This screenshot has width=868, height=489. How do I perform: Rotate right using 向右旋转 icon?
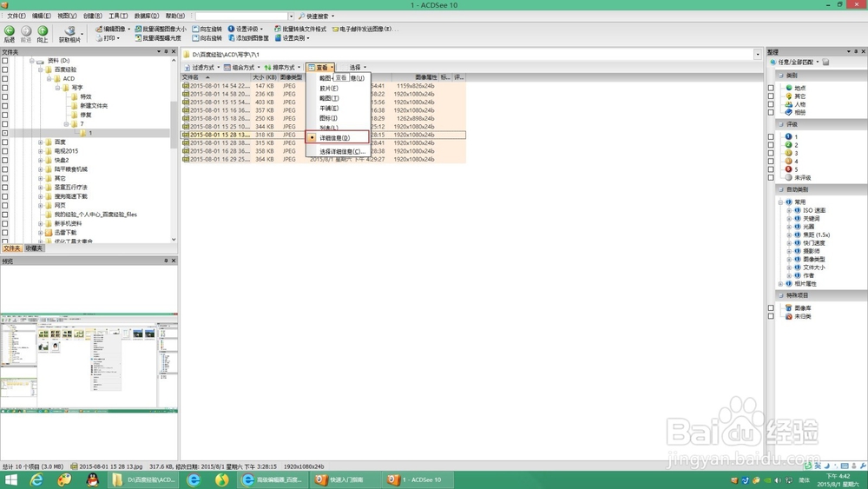pyautogui.click(x=207, y=38)
